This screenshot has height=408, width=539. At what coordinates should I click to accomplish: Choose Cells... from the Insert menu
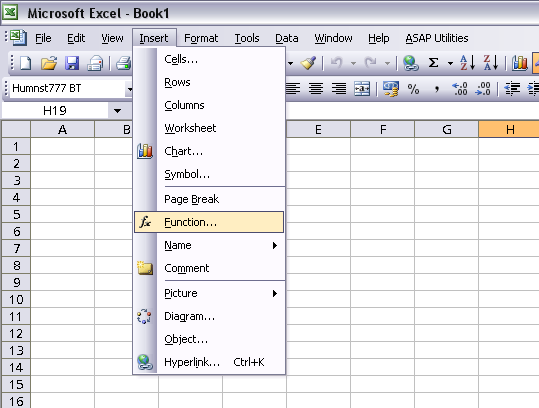click(209, 59)
